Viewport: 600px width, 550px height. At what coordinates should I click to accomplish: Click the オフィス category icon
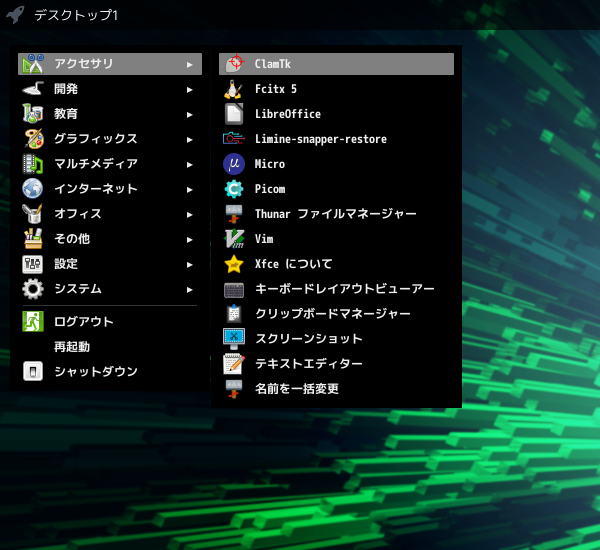pos(33,214)
